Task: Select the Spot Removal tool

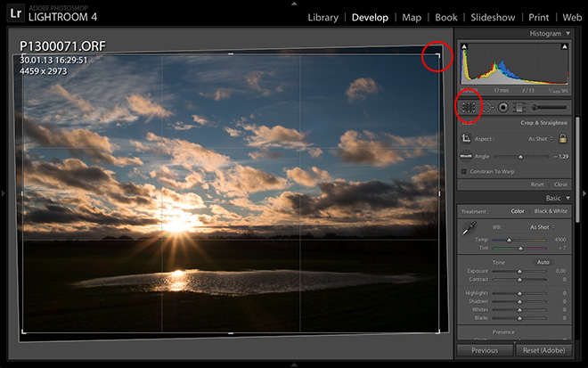Action: pos(486,107)
